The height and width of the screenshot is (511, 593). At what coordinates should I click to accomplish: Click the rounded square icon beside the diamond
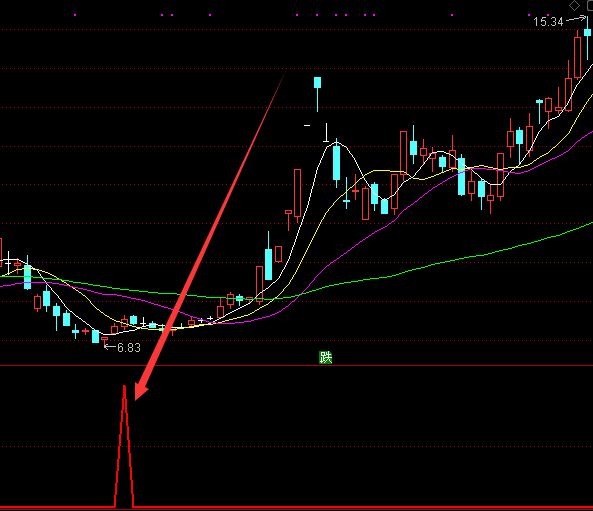point(590,5)
